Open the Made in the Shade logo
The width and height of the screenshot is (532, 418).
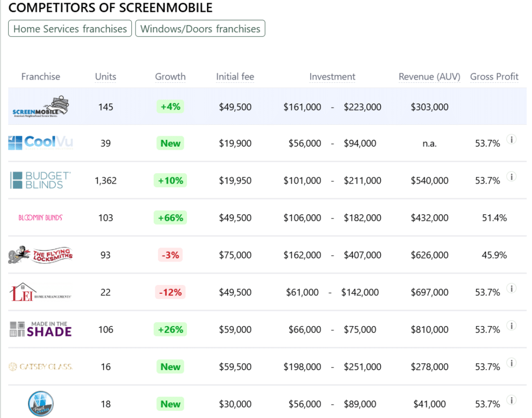pyautogui.click(x=41, y=329)
